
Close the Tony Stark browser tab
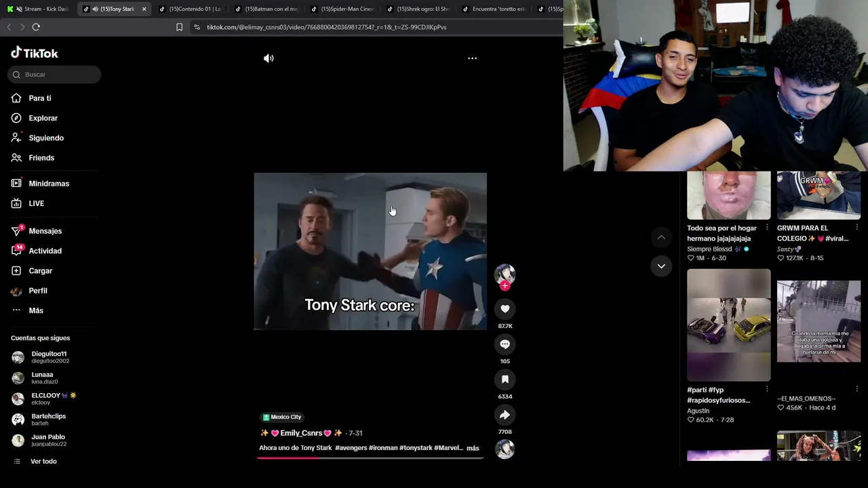tap(144, 9)
